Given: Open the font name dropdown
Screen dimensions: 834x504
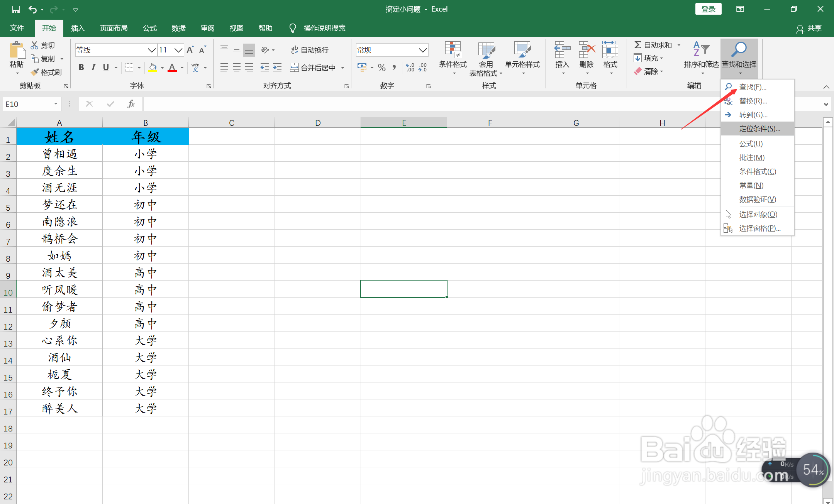Looking at the screenshot, I should 151,50.
